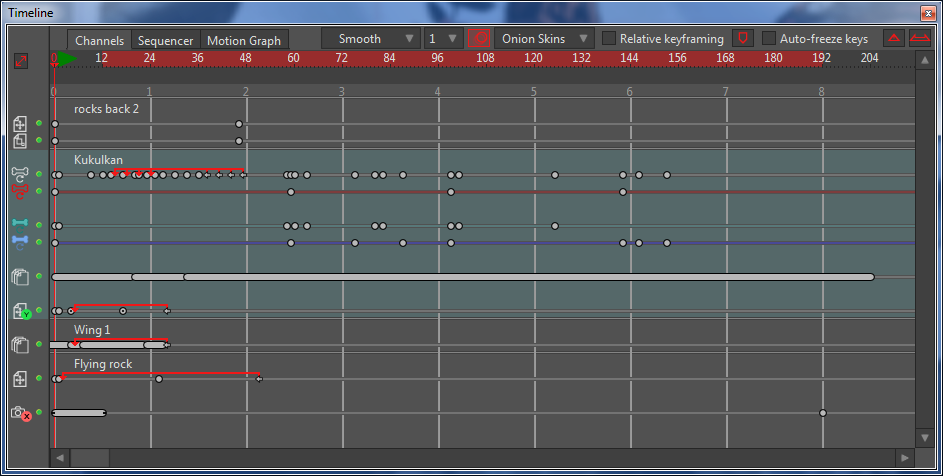Click up arrow of vertical scrollbar
The image size is (943, 476).
pos(924,60)
